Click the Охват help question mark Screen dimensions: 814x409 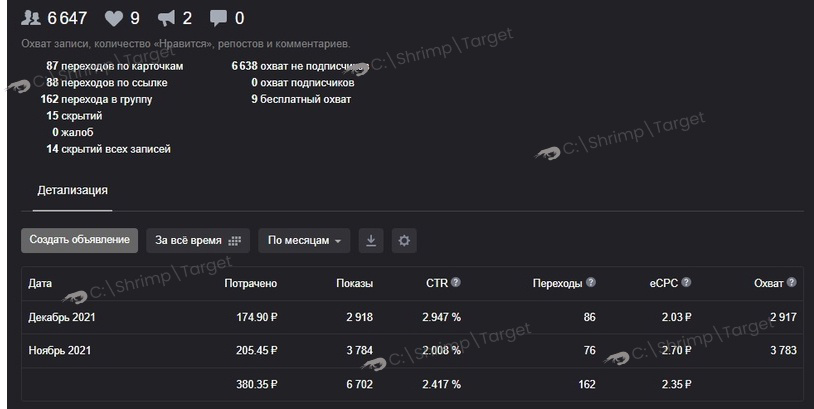tap(791, 282)
